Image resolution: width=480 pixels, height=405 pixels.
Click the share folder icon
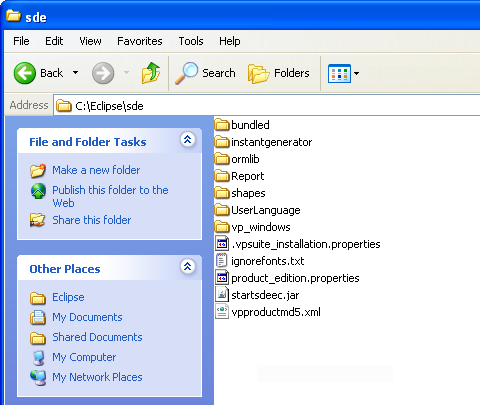click(37, 220)
